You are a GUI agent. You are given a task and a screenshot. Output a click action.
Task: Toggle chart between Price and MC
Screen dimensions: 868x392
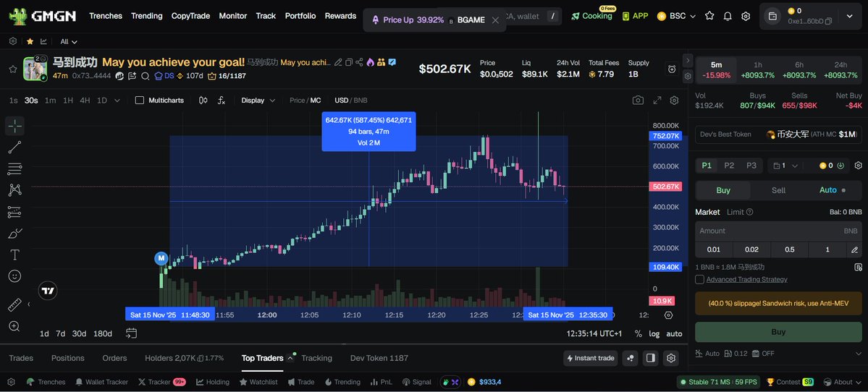tap(305, 100)
